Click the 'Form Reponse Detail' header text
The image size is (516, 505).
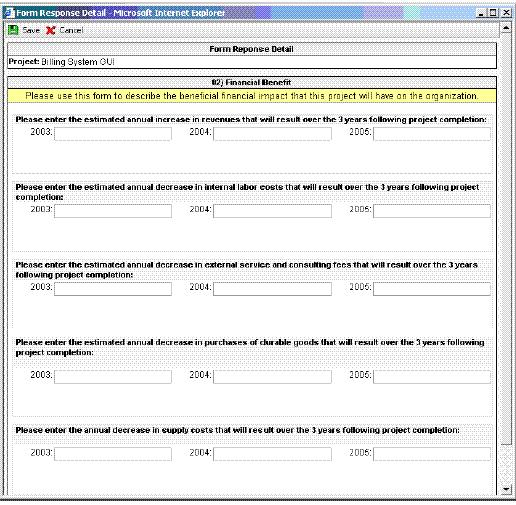[251, 49]
